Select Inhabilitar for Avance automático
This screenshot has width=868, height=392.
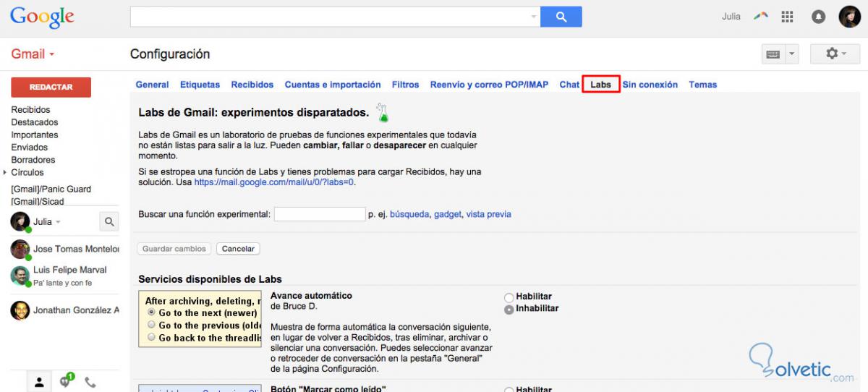[x=509, y=309]
